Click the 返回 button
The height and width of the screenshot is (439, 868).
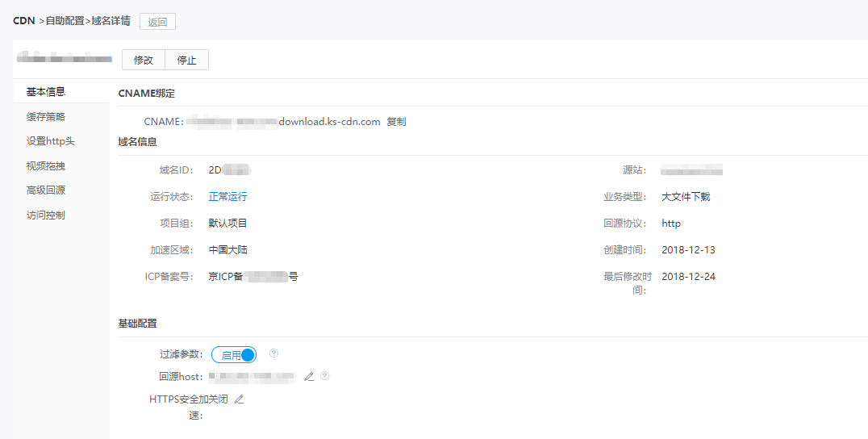tap(157, 22)
